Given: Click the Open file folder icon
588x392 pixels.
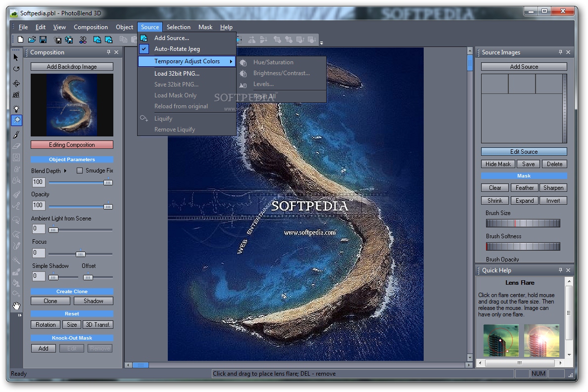Looking at the screenshot, I should pos(32,40).
